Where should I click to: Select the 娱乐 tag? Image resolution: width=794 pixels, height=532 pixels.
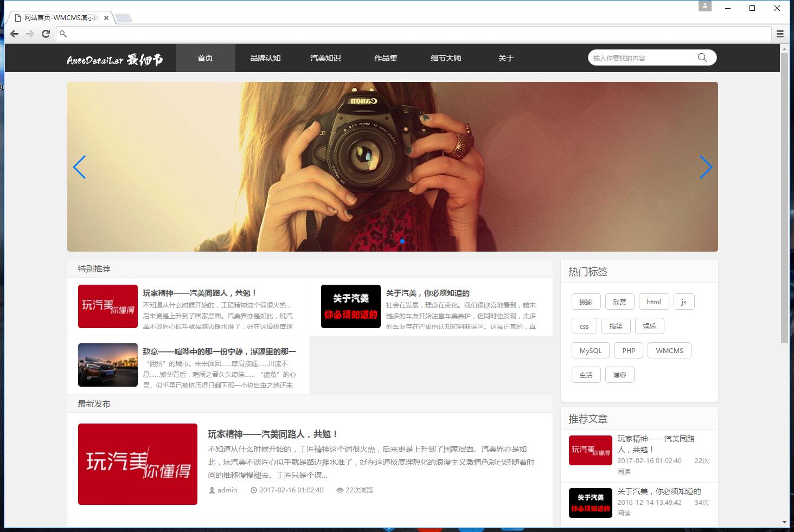650,326
